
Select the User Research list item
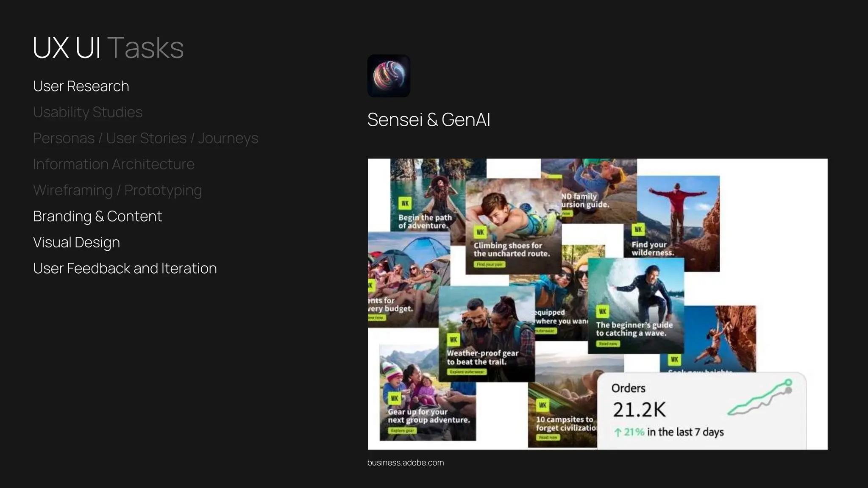(81, 86)
